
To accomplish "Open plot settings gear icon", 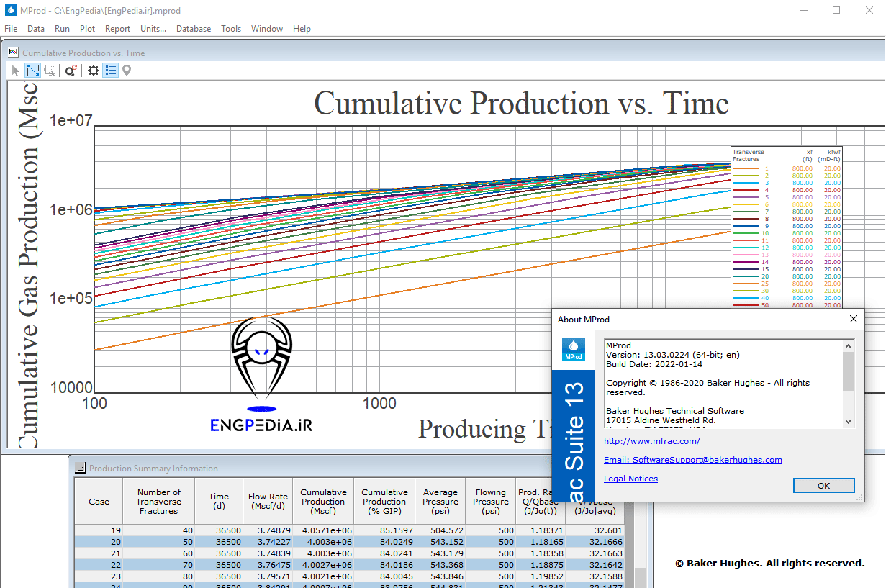I will pos(94,71).
